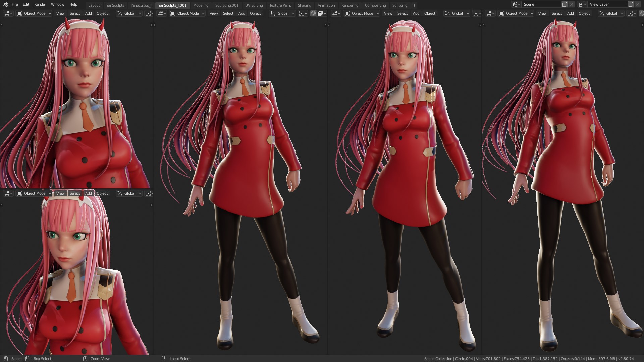Click the View Layer name field

(x=607, y=4)
